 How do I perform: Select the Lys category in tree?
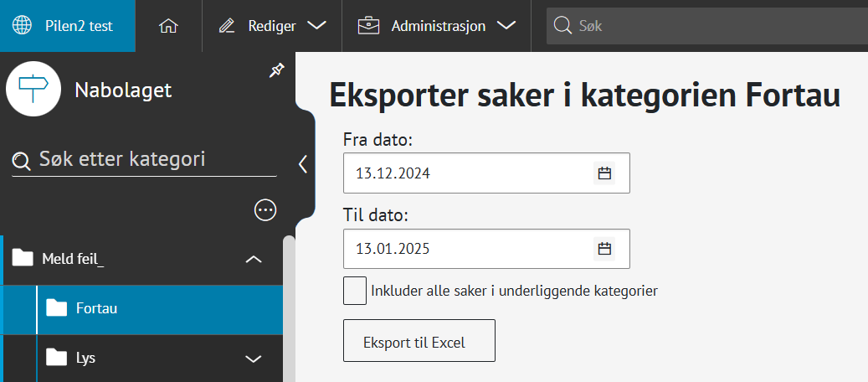point(85,359)
